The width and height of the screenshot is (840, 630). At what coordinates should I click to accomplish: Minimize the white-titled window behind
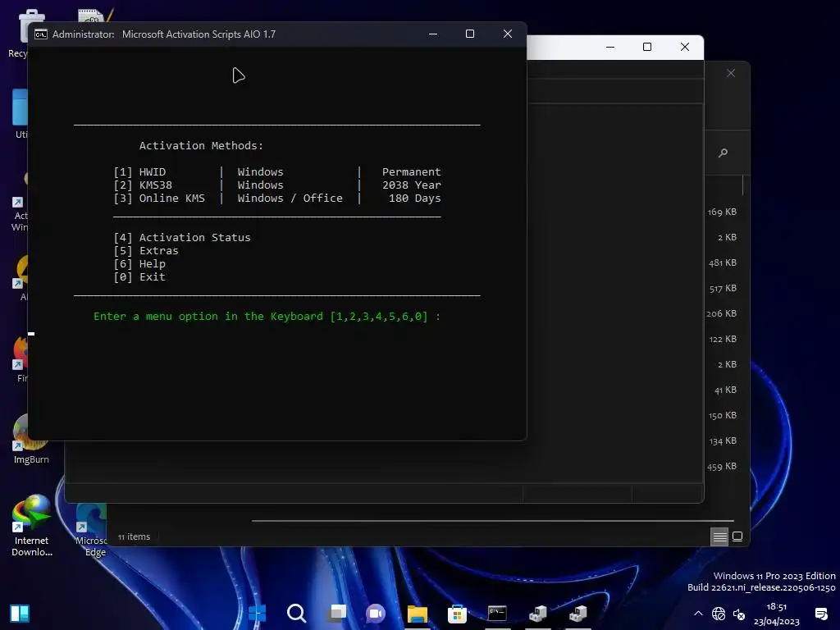(610, 47)
